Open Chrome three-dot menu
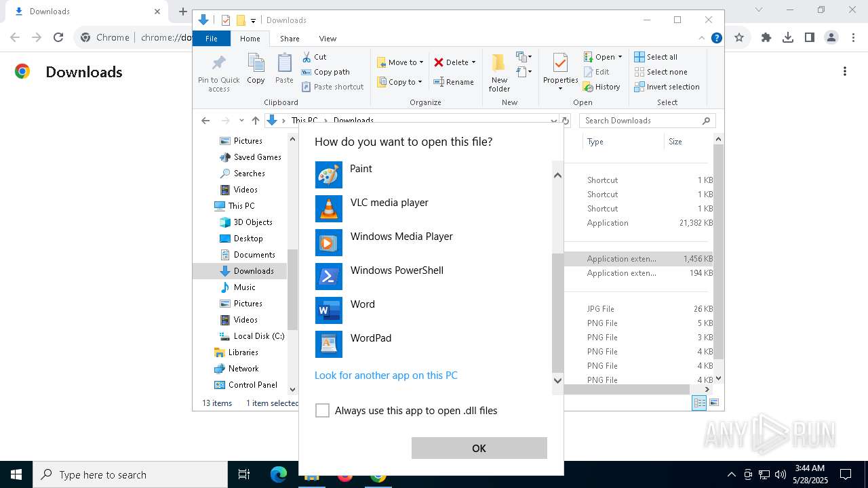868x488 pixels. coord(853,37)
